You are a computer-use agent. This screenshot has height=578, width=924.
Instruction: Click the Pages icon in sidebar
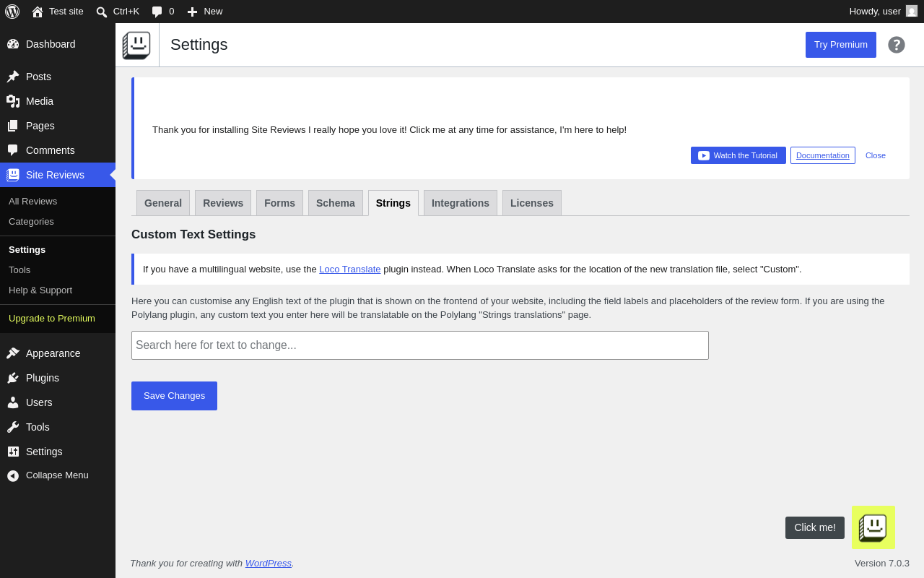(13, 126)
